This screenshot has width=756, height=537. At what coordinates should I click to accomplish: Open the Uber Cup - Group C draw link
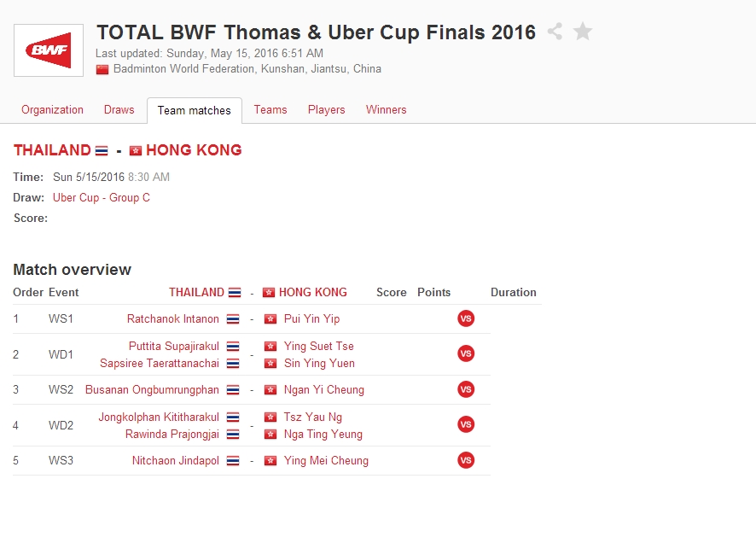tap(102, 197)
